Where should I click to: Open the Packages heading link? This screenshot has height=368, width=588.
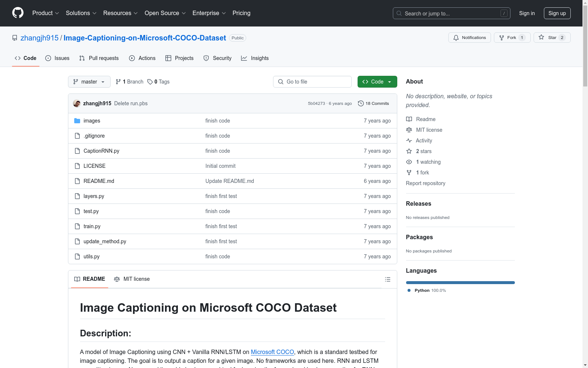tap(419, 237)
